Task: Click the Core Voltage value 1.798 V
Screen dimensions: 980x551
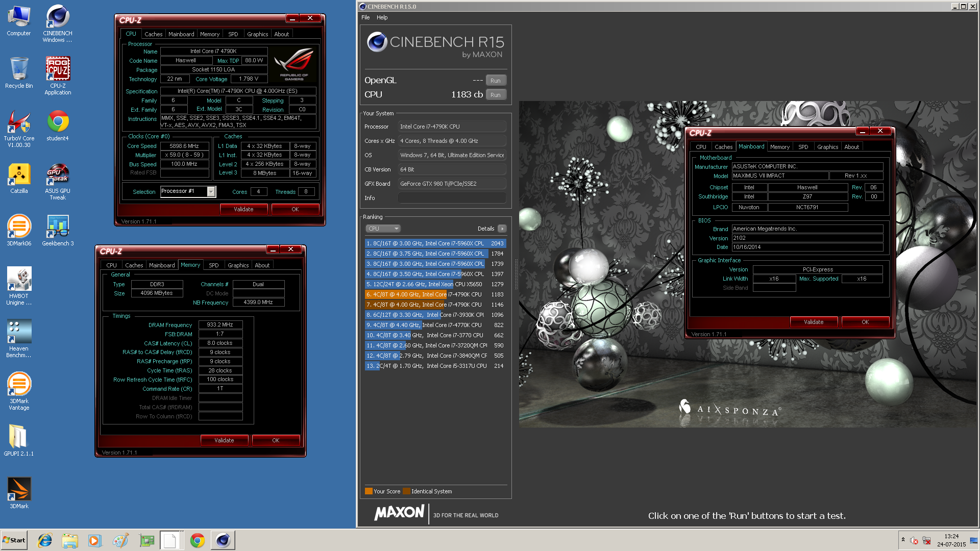Action: [x=249, y=79]
